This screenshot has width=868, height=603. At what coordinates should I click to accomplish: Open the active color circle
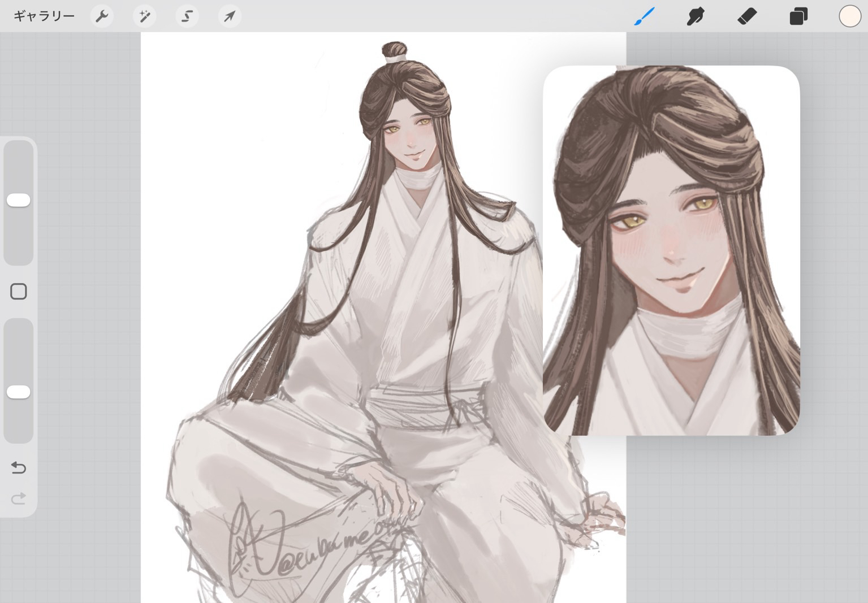[x=849, y=16]
